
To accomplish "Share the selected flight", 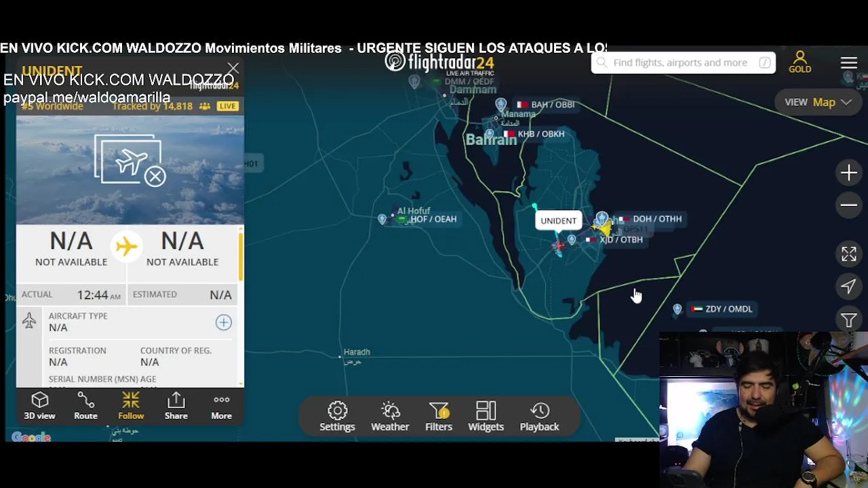I will (176, 406).
